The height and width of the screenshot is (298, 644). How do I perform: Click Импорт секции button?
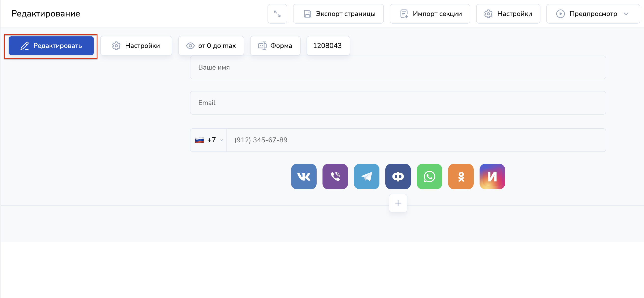[429, 14]
